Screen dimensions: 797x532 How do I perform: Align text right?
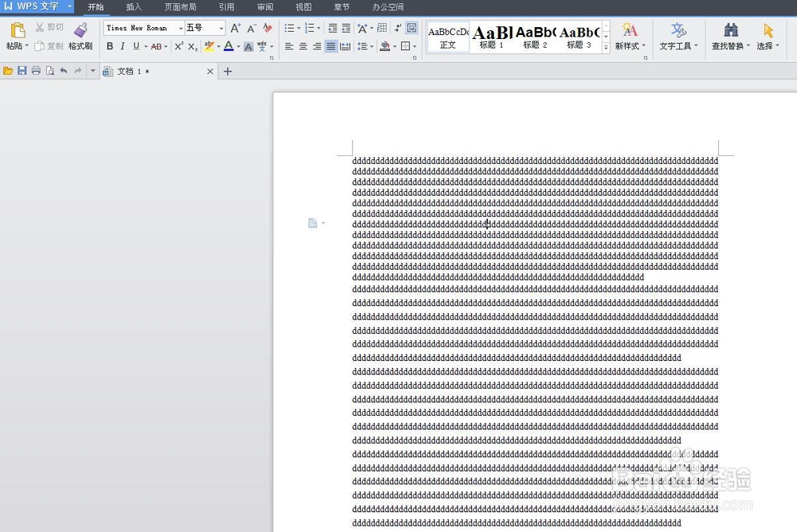tap(316, 46)
